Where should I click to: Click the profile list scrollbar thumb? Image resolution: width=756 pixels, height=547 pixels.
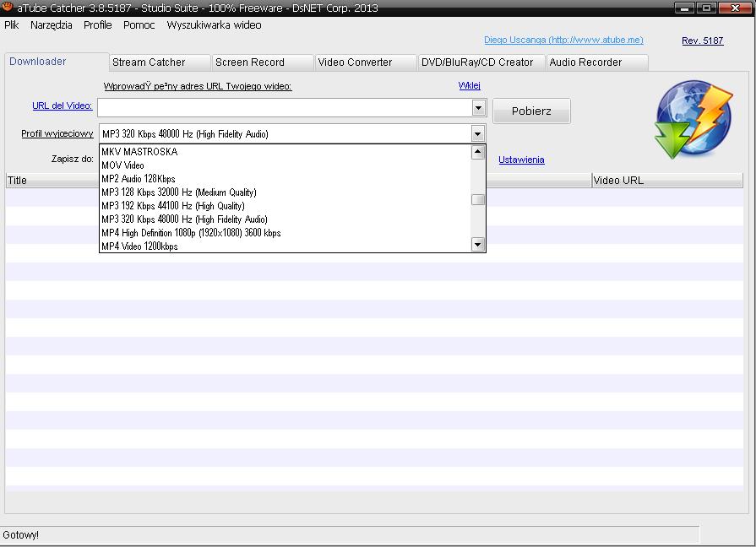[478, 199]
